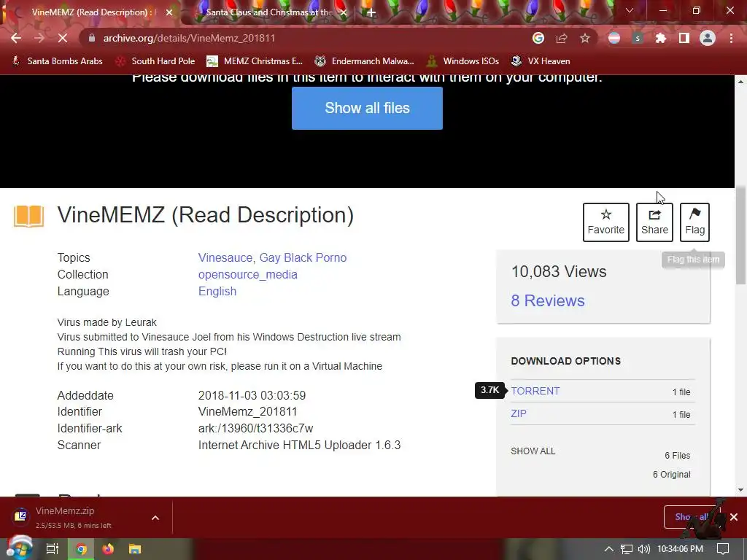Screen dimensions: 747x560
Task: Open the South Hard Pole bookmark
Action: coord(156,61)
